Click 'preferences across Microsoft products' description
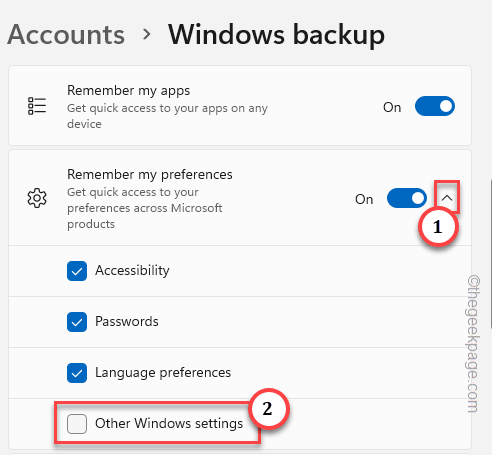This screenshot has width=492, height=455. pyautogui.click(x=145, y=216)
